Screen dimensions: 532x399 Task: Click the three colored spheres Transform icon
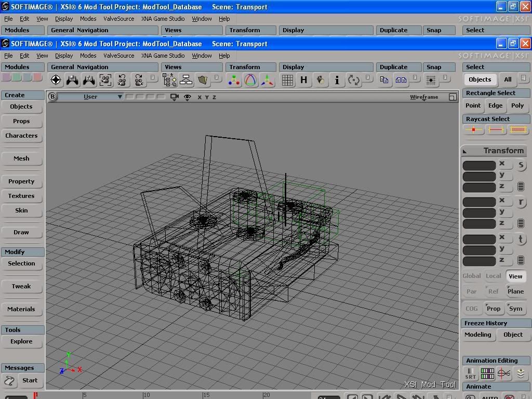coord(234,80)
